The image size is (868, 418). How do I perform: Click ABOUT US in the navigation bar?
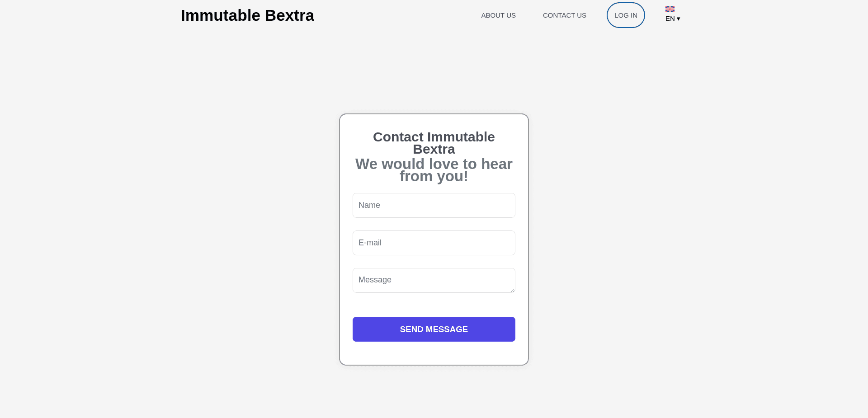point(498,15)
